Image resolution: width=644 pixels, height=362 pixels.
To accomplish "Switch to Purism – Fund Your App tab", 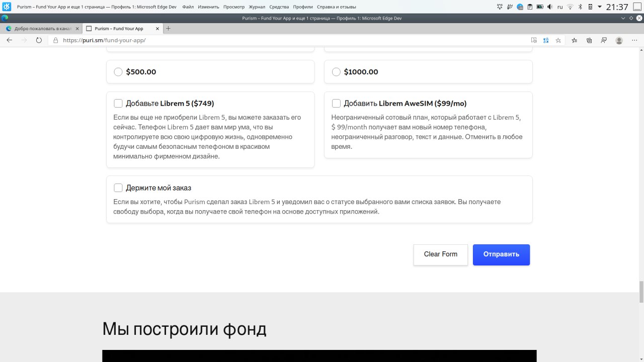I will tap(123, 29).
